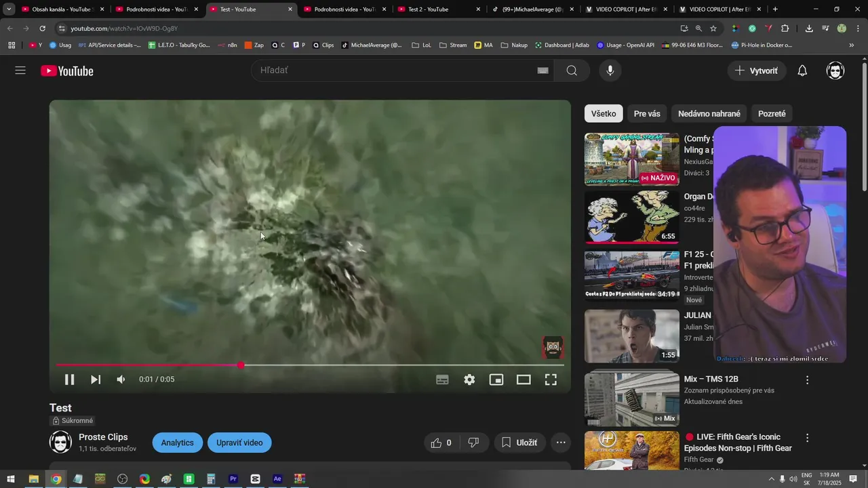
Task: Start voice search with microphone
Action: click(610, 70)
